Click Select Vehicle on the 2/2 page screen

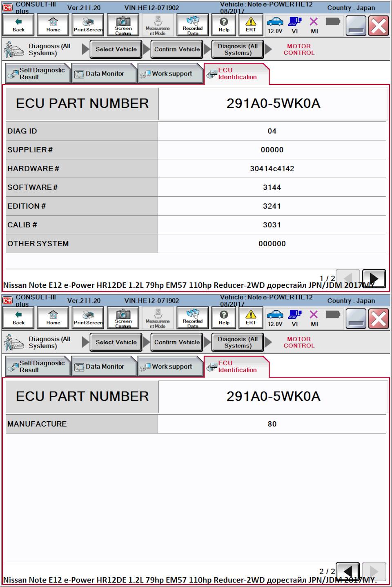[116, 342]
